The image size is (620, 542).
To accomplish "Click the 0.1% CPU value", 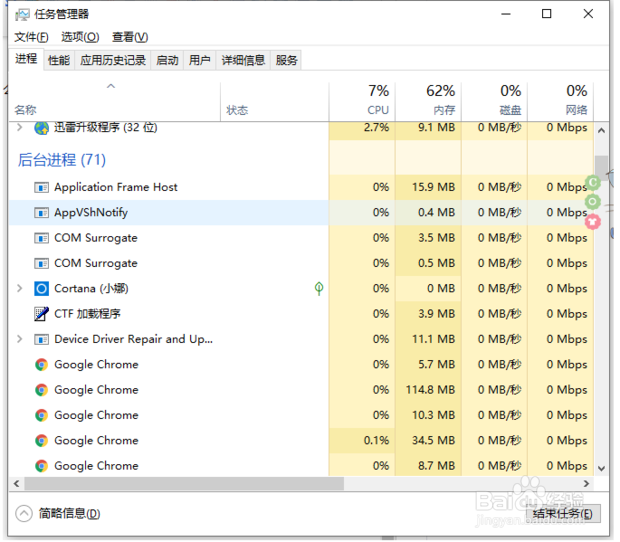I will coord(376,440).
